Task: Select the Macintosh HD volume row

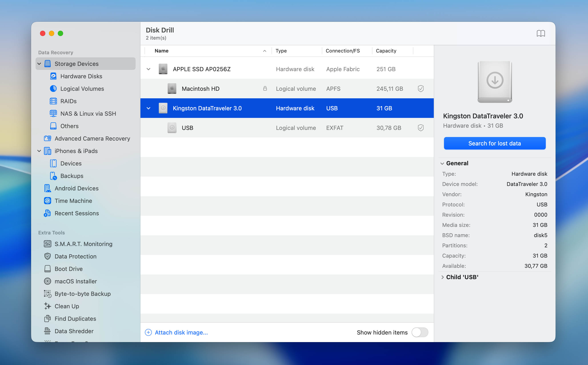Action: coord(200,89)
